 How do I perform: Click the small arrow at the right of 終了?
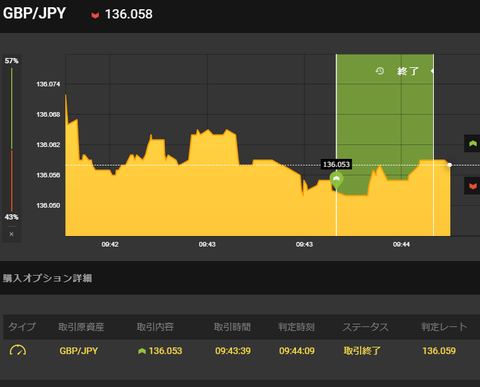pyautogui.click(x=432, y=71)
